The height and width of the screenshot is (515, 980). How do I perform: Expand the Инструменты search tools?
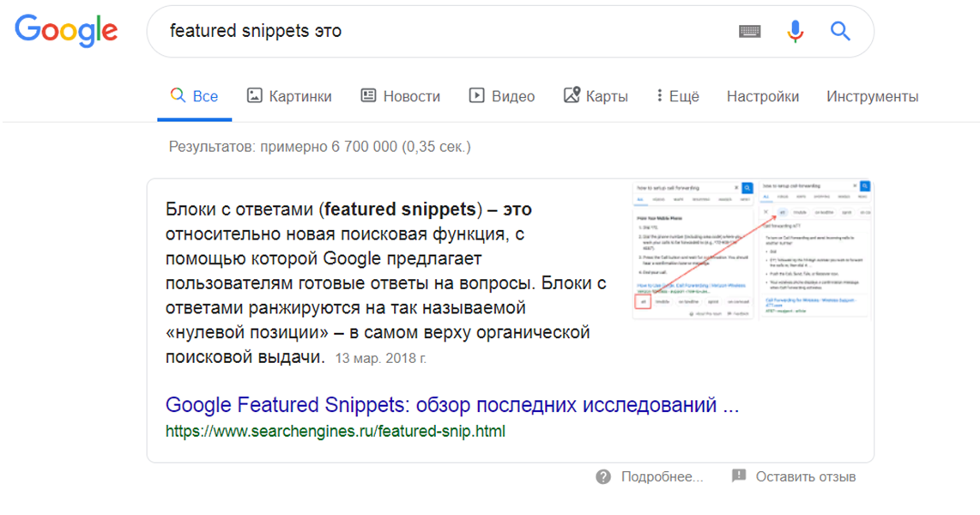pyautogui.click(x=871, y=95)
